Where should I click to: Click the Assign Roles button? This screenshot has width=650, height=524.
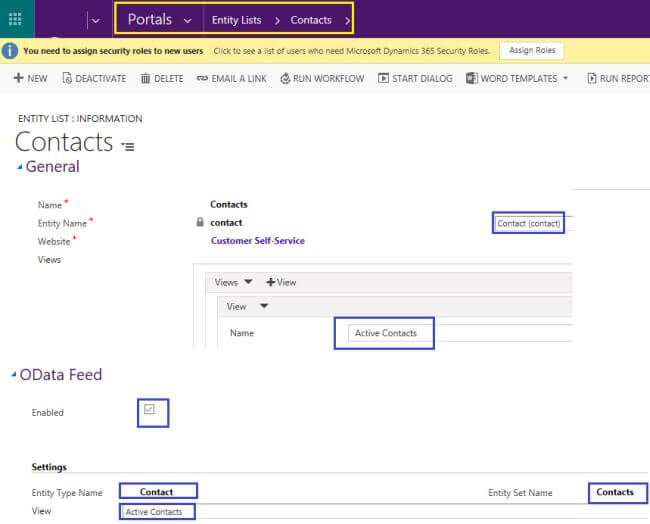(x=532, y=51)
